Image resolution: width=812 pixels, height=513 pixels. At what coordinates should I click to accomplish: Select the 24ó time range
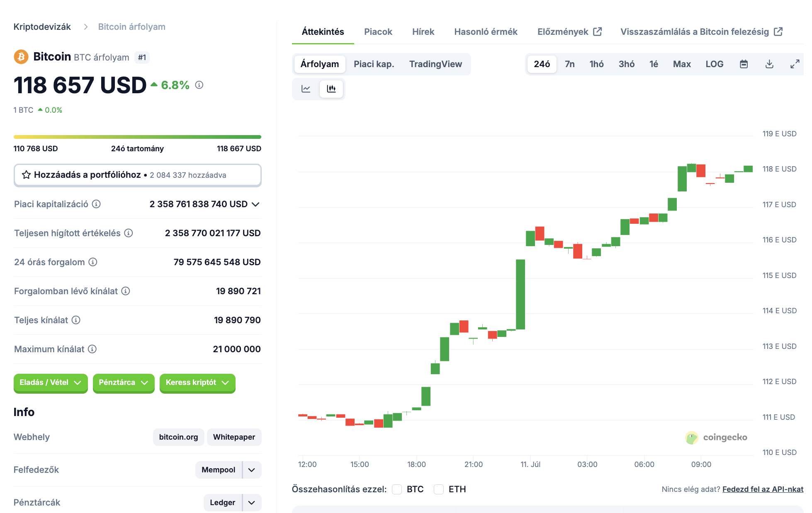point(542,64)
